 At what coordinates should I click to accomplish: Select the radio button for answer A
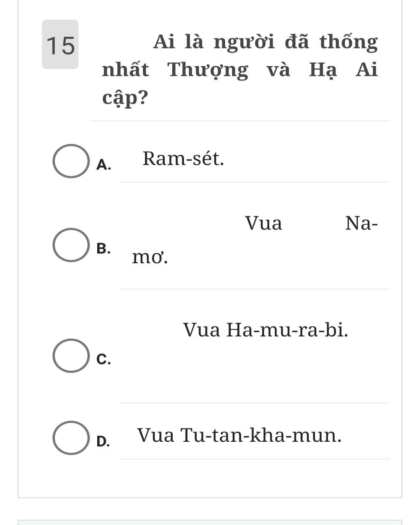(71, 161)
